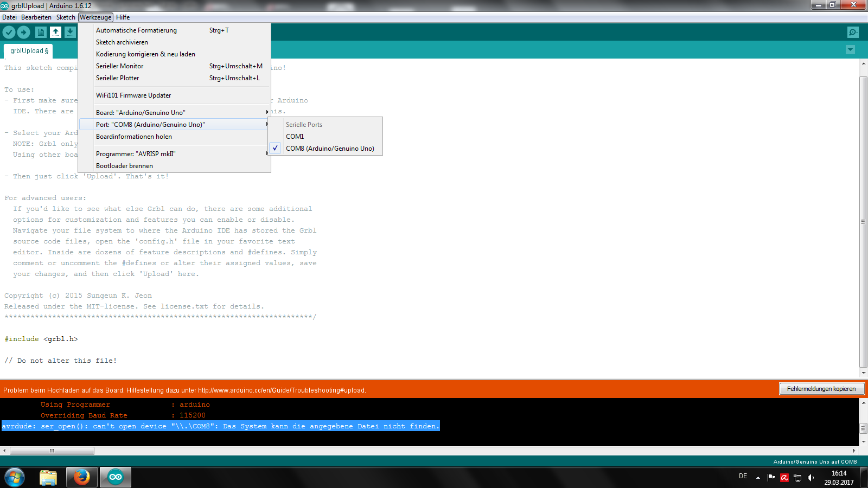The width and height of the screenshot is (868, 488).
Task: Expand the Board Arduino/Genuino Uno submenu
Action: (174, 113)
